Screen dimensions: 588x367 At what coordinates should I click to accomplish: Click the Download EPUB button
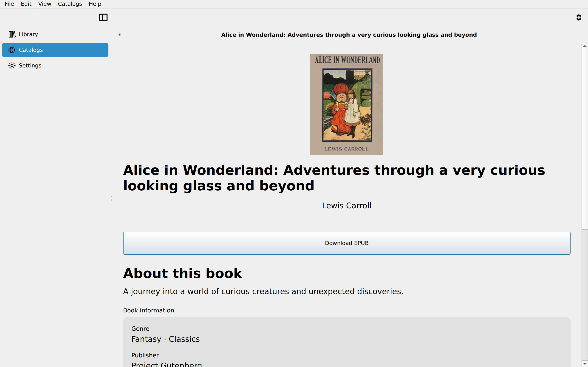[x=347, y=243]
